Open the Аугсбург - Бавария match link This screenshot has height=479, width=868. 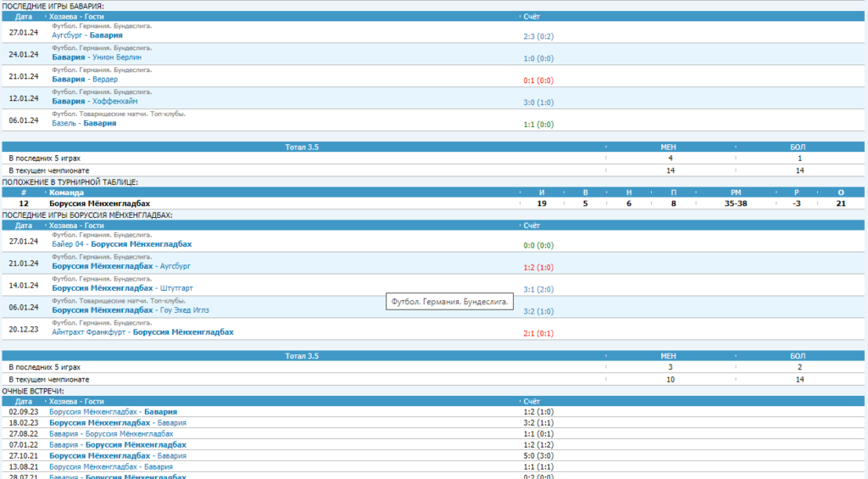[87, 36]
